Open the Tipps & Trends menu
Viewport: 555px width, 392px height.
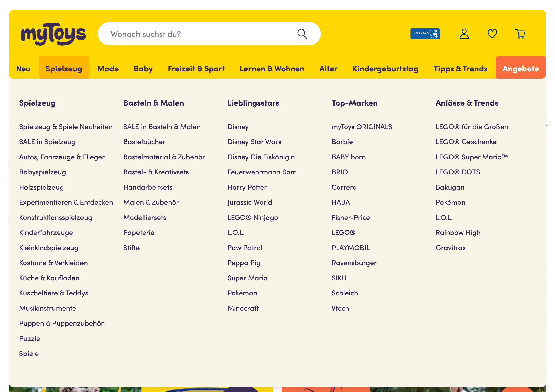pyautogui.click(x=460, y=68)
